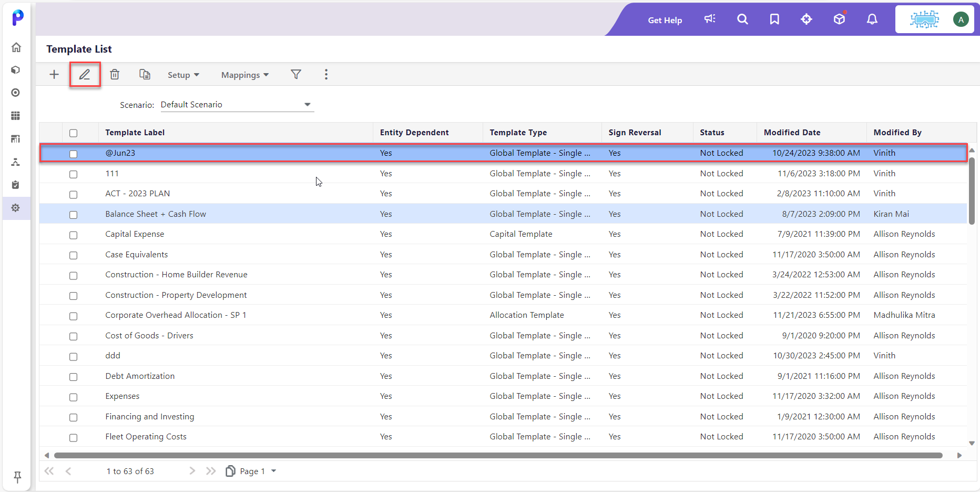The height and width of the screenshot is (492, 980).
Task: Click the Delete trash icon
Action: [115, 75]
